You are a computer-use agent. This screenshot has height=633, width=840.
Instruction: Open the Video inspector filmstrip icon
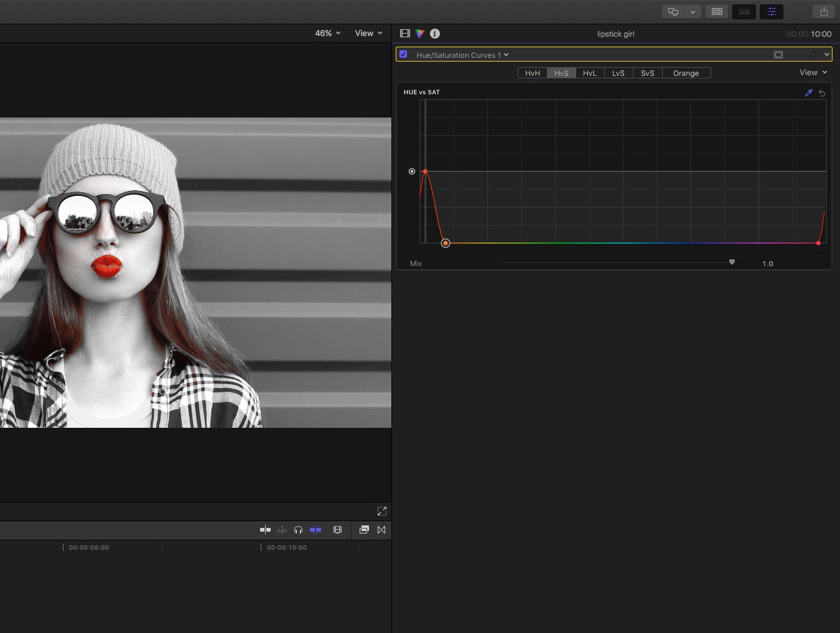405,34
